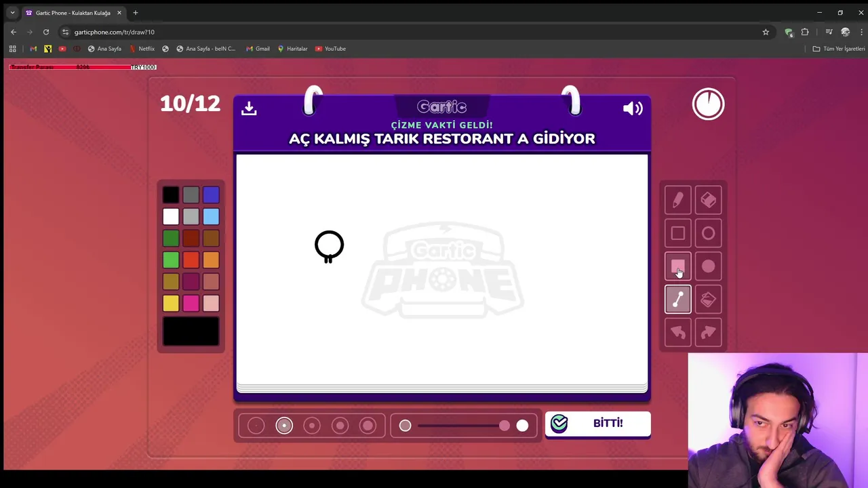Select the second brush thickness option
868x488 pixels.
click(x=284, y=426)
